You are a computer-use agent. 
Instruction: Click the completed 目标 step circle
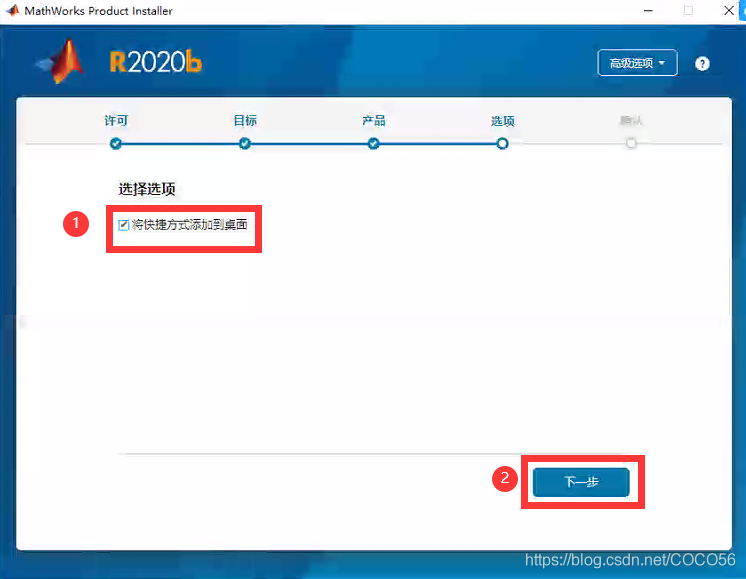245,143
